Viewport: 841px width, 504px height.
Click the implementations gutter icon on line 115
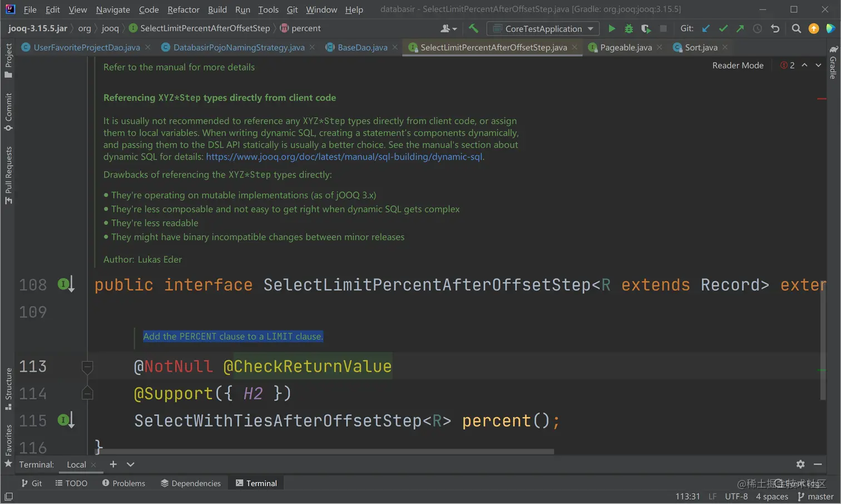click(66, 420)
